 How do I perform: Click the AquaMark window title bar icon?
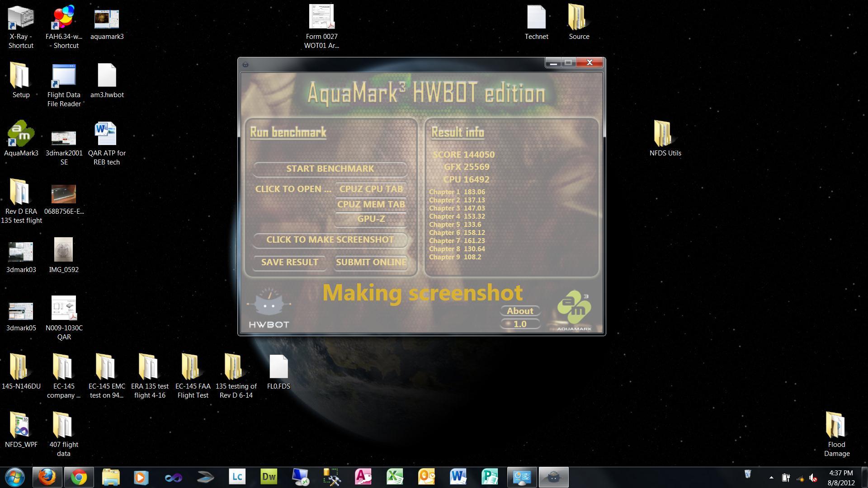[x=245, y=65]
